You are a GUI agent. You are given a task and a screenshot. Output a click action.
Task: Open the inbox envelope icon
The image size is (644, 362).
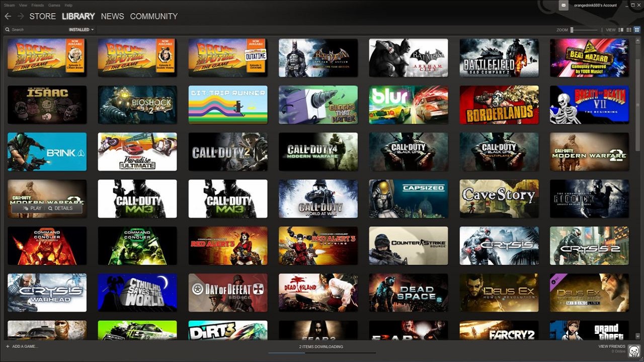click(564, 5)
